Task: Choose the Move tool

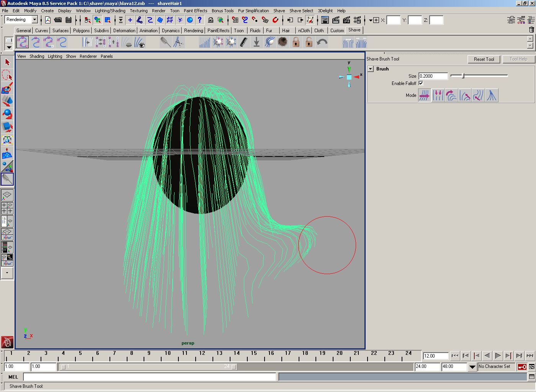Action: click(7, 101)
